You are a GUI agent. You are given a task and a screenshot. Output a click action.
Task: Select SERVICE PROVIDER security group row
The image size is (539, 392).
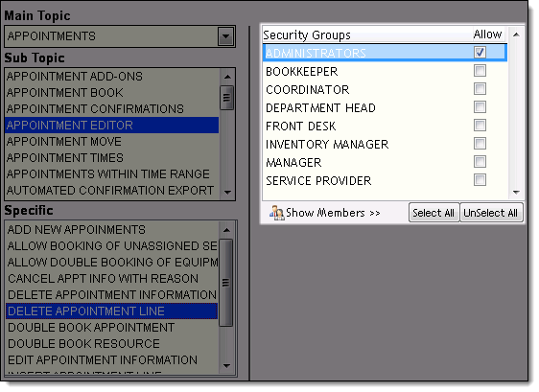[x=385, y=180]
